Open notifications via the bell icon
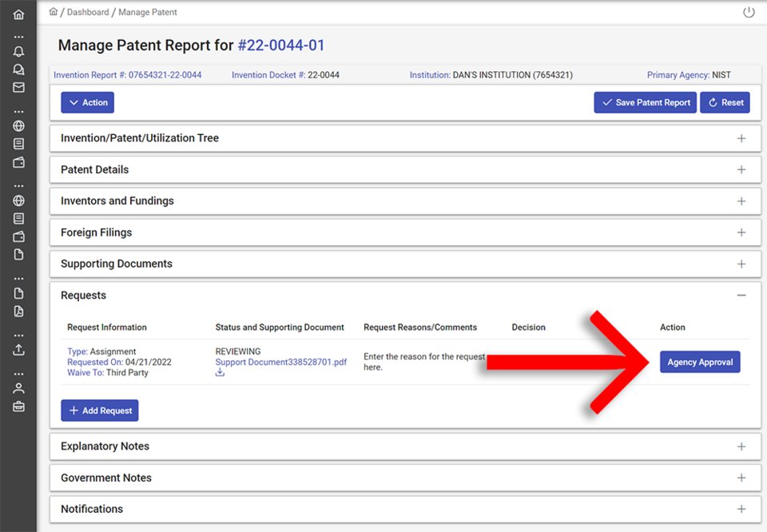The image size is (767, 532). point(19,50)
